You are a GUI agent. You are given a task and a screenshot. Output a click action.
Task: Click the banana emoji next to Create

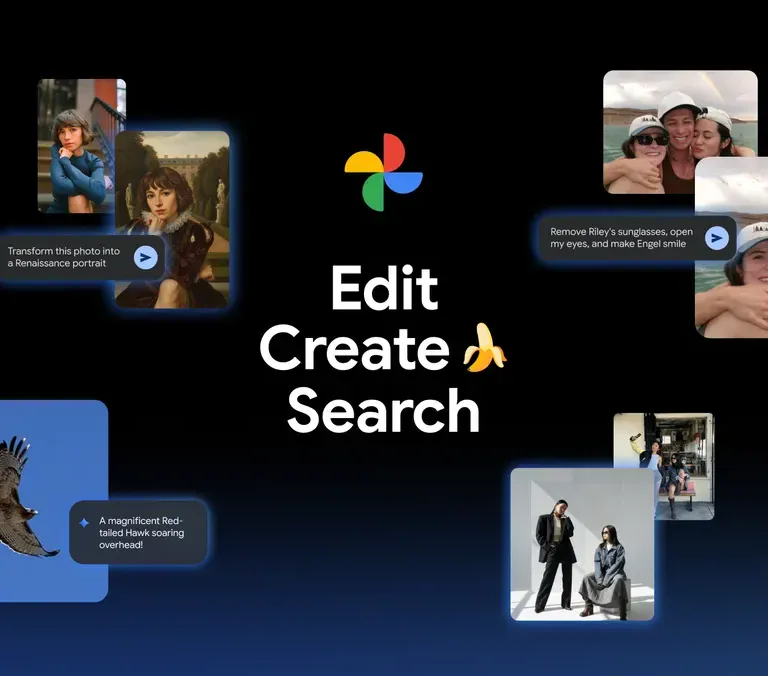point(484,349)
